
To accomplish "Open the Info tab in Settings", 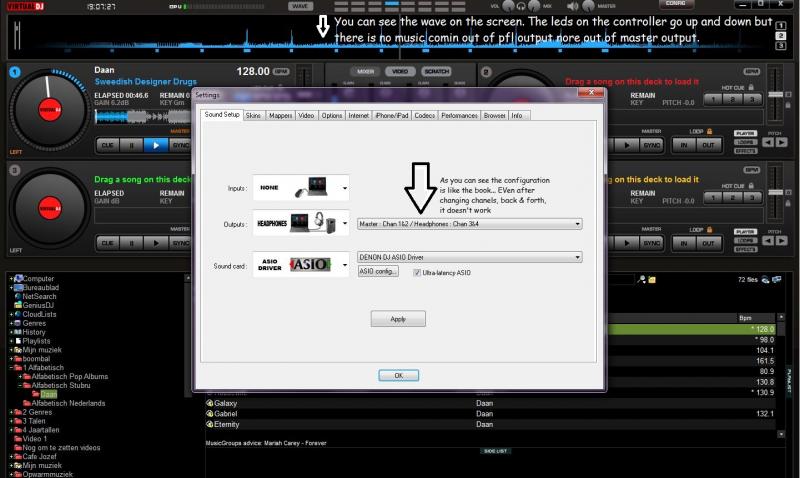I will [x=517, y=116].
